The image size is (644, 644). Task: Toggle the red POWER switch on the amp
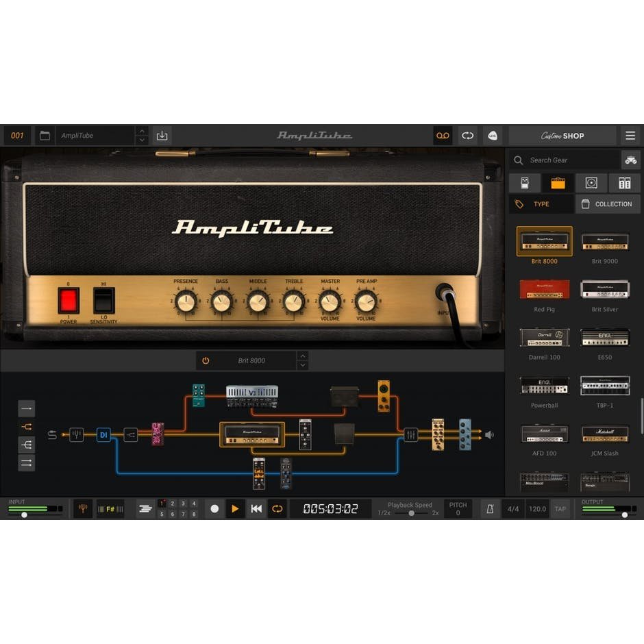point(69,299)
